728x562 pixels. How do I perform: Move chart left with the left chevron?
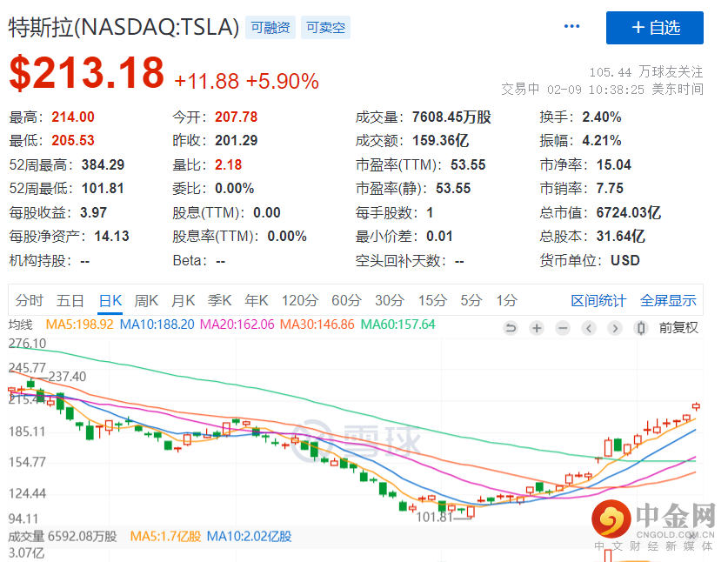click(589, 328)
